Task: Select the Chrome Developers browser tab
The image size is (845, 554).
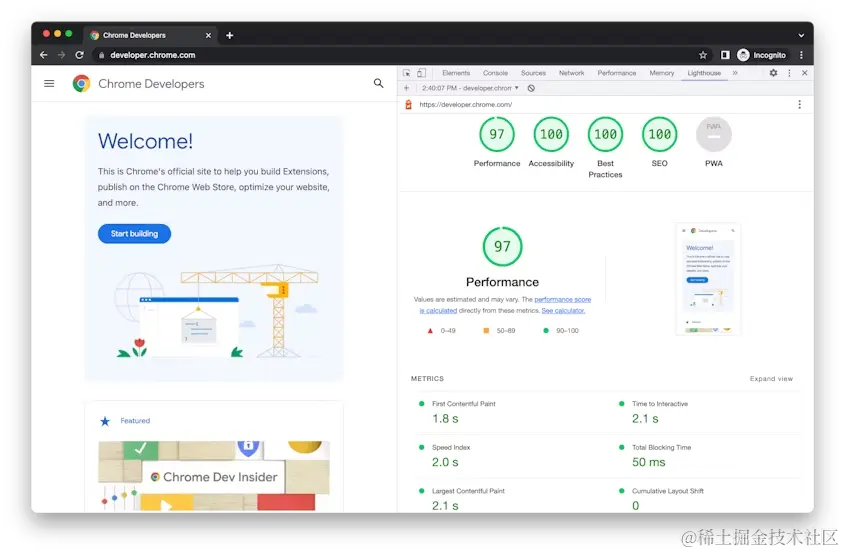Action: (x=151, y=35)
